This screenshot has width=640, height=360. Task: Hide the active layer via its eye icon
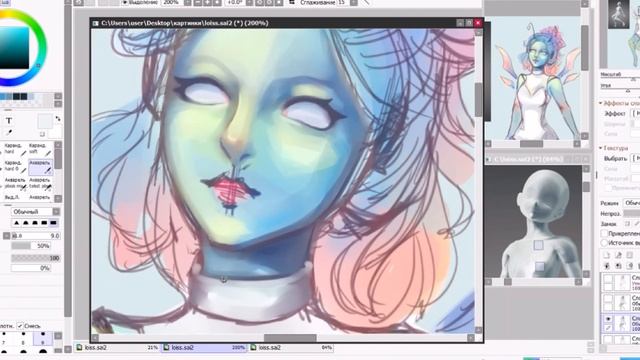[x=608, y=319]
